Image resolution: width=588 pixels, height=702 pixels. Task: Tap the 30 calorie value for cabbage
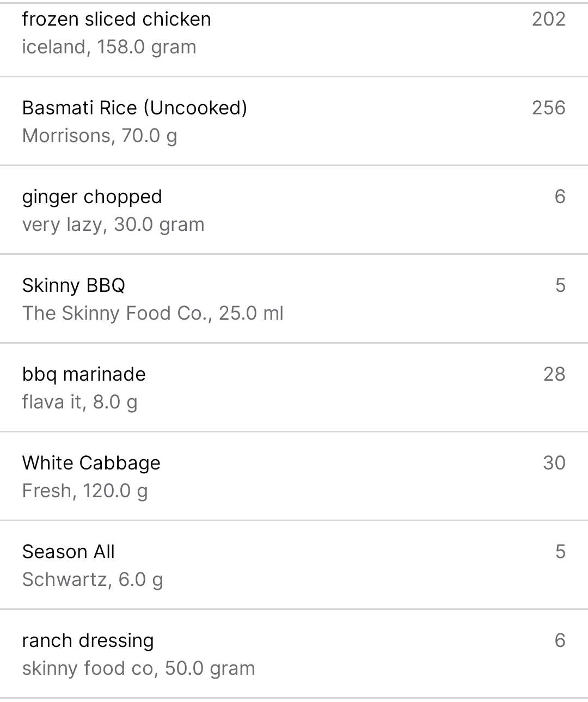554,463
